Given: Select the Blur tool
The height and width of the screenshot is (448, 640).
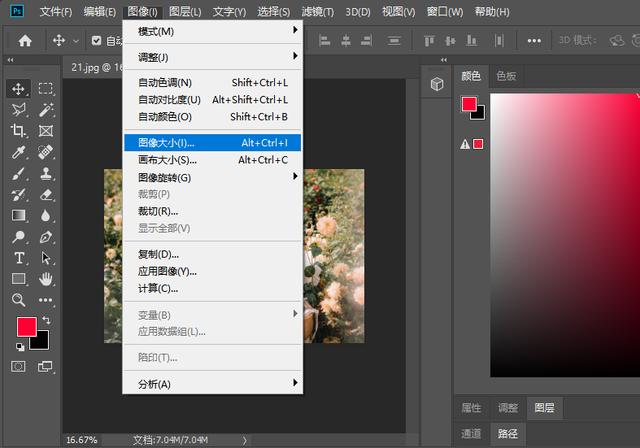Looking at the screenshot, I should point(45,215).
